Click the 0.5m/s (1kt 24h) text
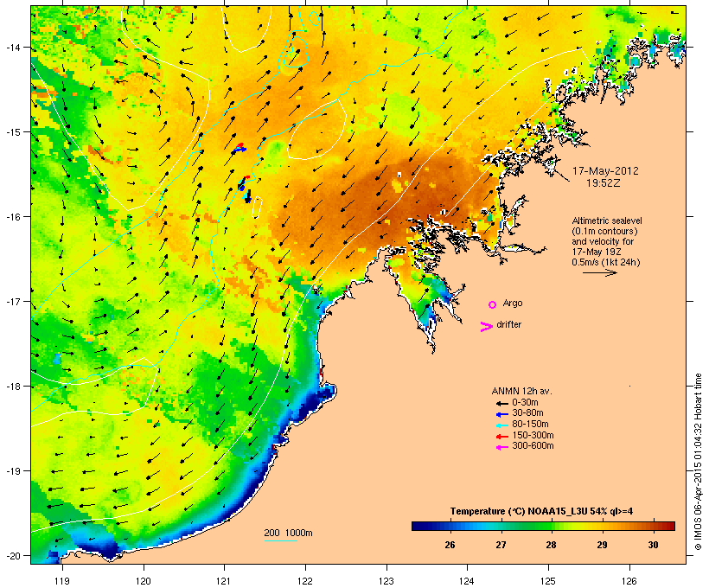The image size is (709, 588). (605, 262)
